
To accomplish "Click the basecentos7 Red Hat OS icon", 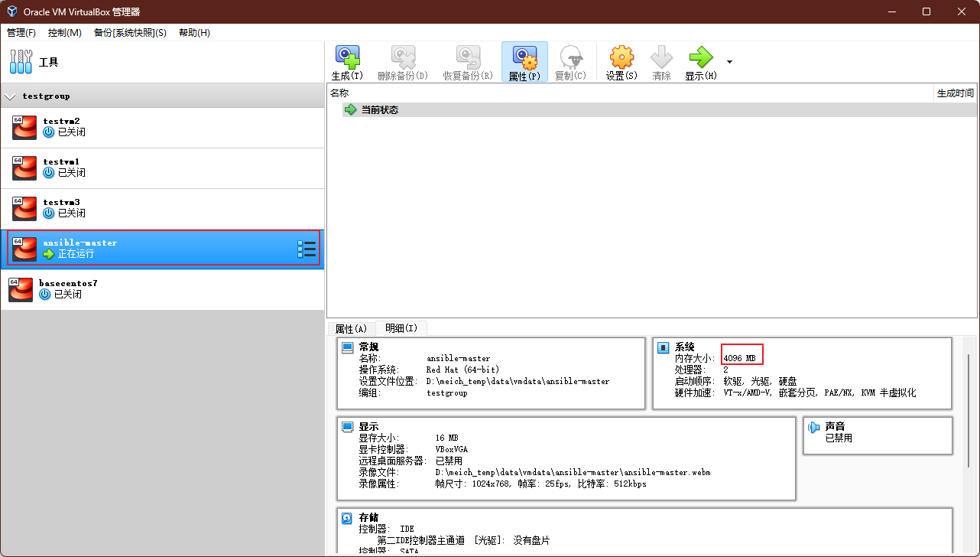I will click(x=21, y=289).
